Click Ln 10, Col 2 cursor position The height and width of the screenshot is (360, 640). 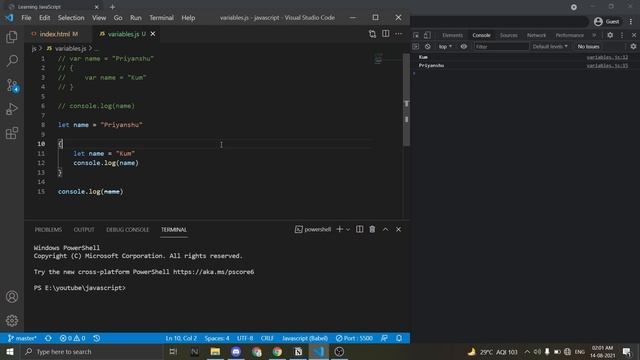[x=181, y=338]
